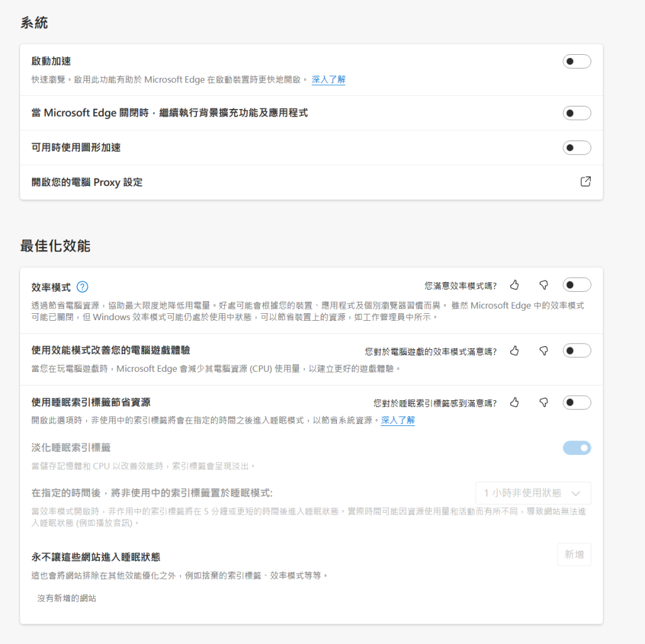The width and height of the screenshot is (645, 644).
Task: Enable the 效率模式 switch
Action: pyautogui.click(x=576, y=285)
